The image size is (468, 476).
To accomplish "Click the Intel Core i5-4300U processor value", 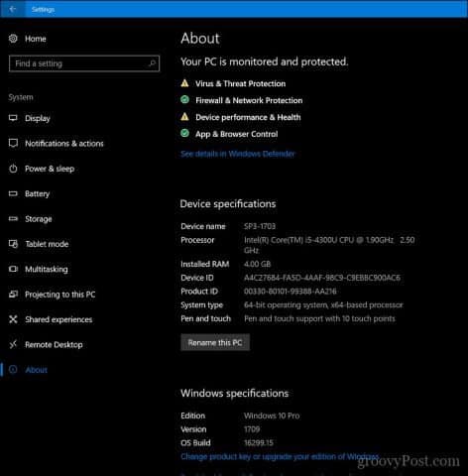I will pos(329,245).
